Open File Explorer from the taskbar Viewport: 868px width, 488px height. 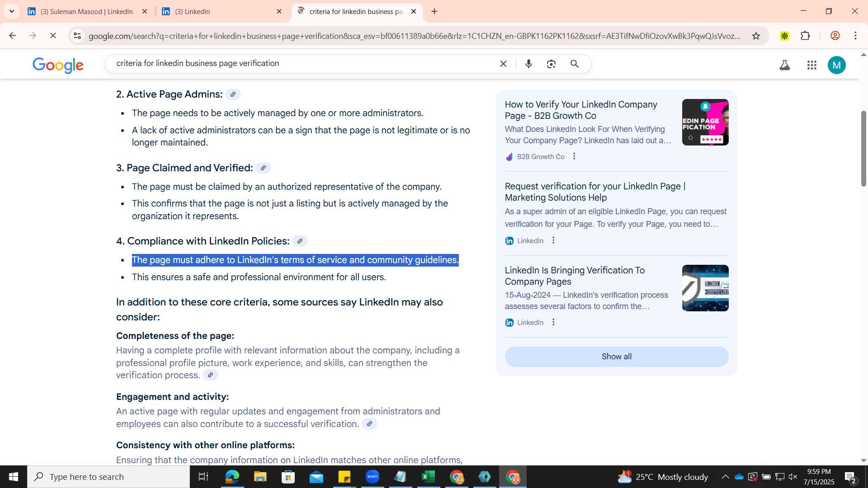click(x=260, y=477)
